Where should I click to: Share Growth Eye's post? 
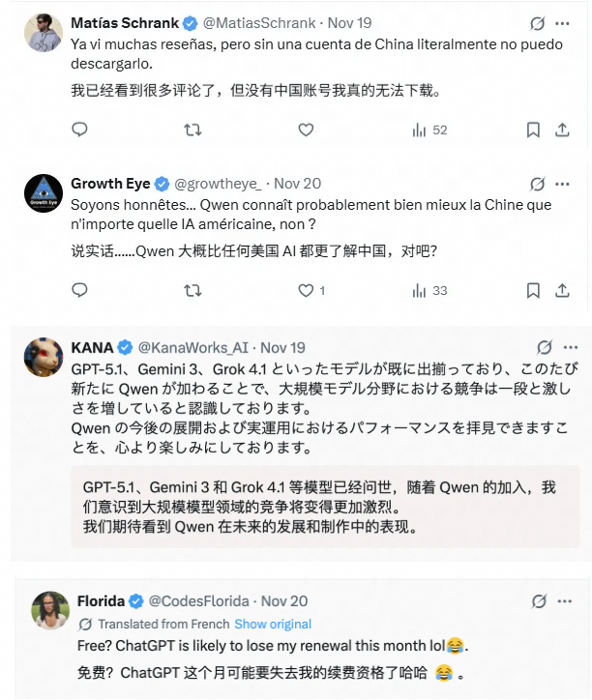(562, 290)
